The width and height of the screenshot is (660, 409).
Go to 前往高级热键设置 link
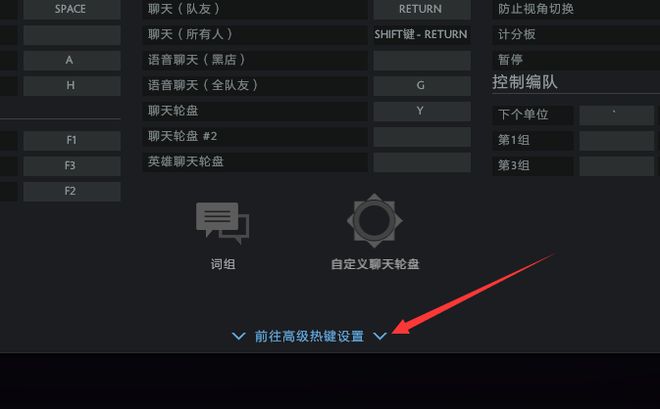point(309,336)
